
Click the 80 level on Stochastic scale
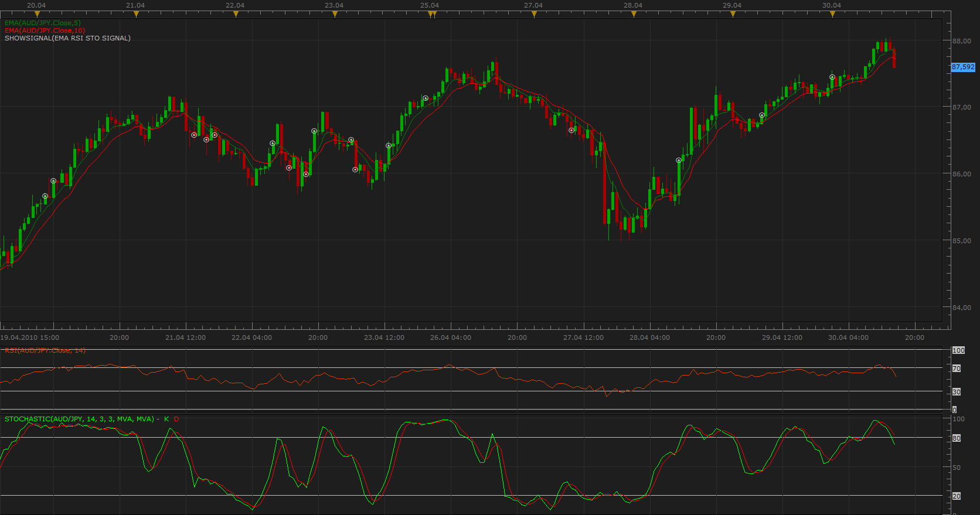[957, 438]
